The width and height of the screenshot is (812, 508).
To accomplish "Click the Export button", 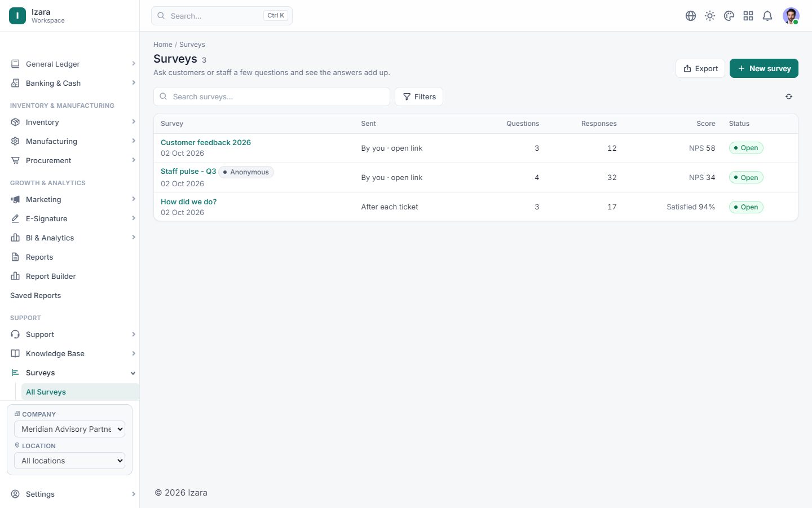I will [700, 68].
